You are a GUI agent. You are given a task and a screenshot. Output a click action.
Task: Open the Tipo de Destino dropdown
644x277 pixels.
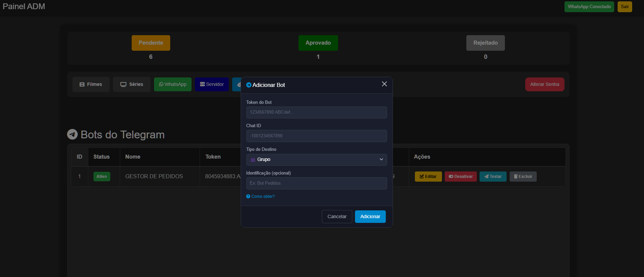[x=316, y=160]
